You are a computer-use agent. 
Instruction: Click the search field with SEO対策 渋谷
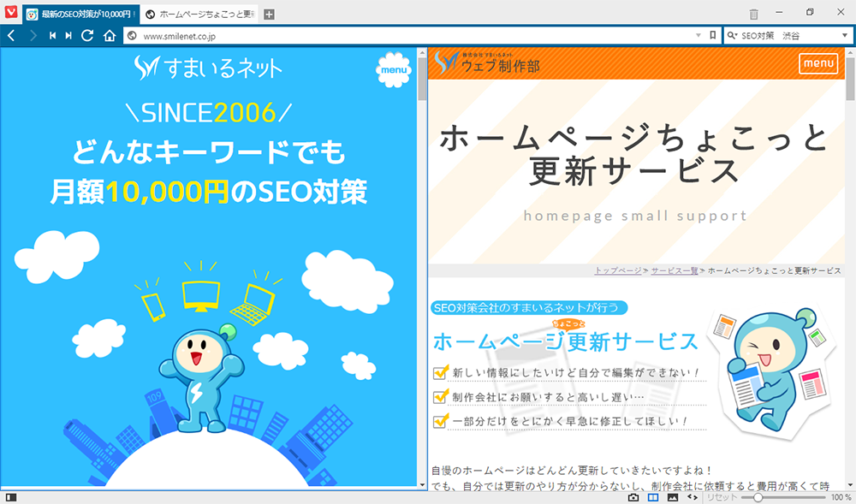(x=789, y=36)
